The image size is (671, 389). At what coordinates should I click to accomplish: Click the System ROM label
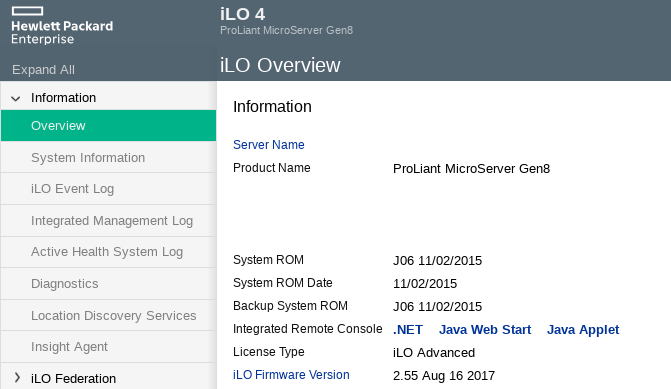pos(268,260)
